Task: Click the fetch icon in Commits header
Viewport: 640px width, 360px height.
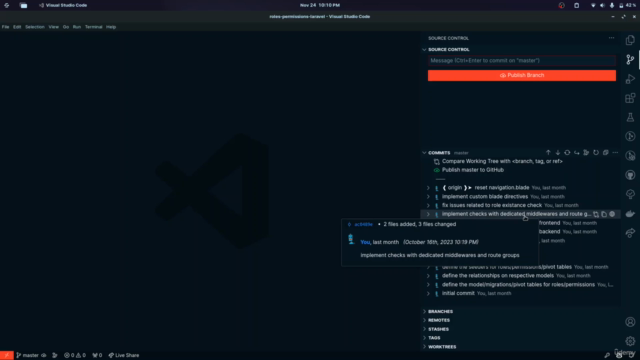Action: [x=567, y=153]
